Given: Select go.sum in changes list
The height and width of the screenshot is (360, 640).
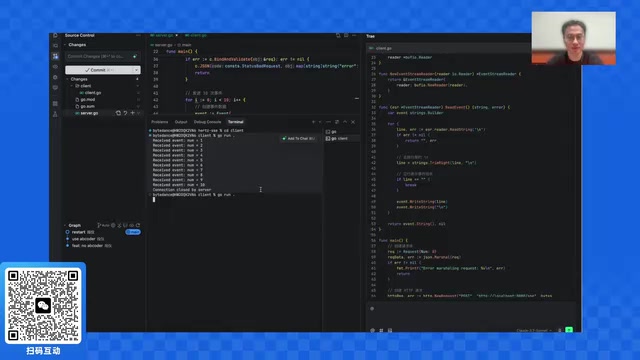Looking at the screenshot, I should 87,106.
